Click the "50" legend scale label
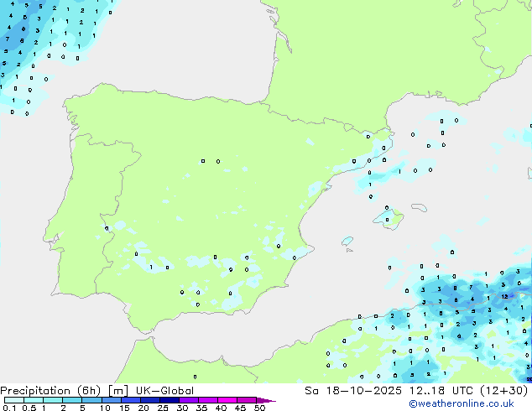This screenshot has width=532, height=411. point(259,408)
